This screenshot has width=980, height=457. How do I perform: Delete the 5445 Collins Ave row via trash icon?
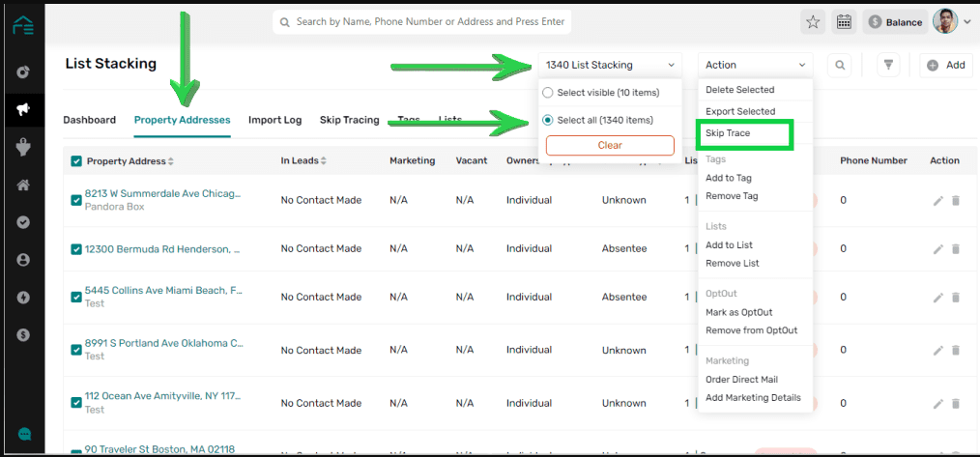[x=956, y=298]
